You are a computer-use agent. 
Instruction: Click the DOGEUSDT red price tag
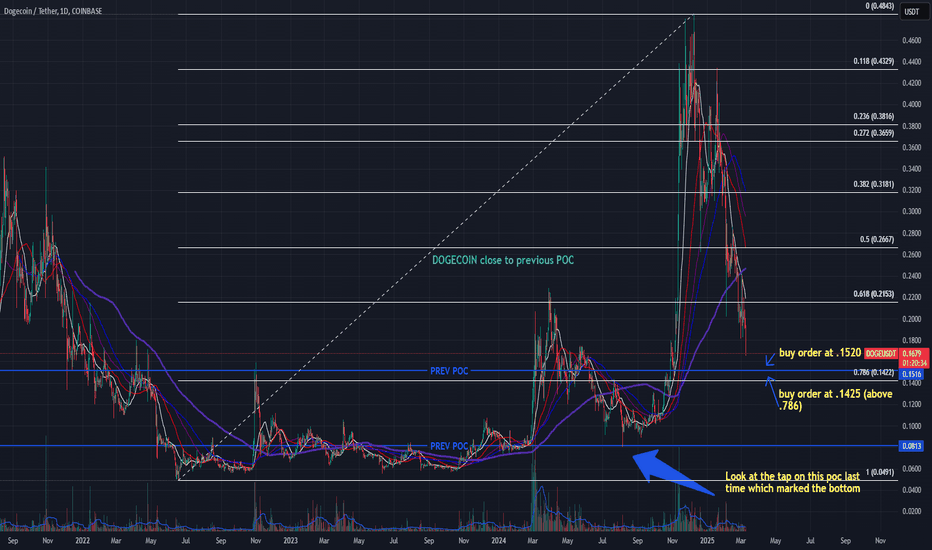880,354
